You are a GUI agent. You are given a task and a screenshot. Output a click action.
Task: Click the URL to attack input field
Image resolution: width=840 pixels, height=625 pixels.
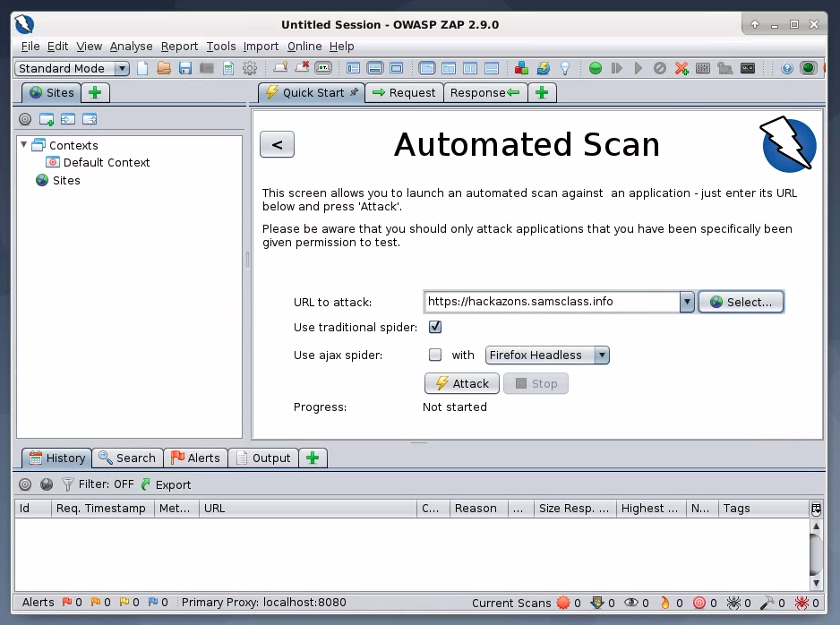click(552, 302)
